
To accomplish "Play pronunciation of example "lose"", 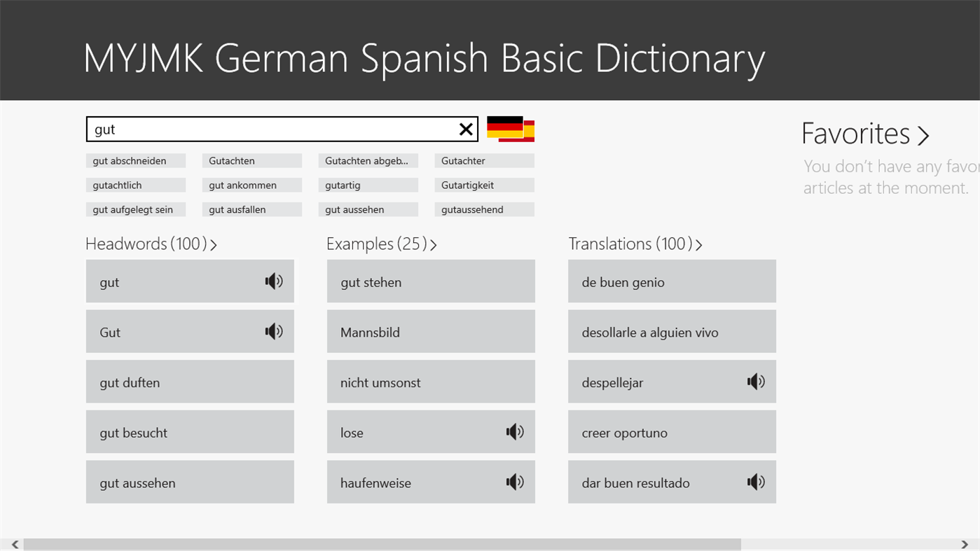I will (515, 431).
